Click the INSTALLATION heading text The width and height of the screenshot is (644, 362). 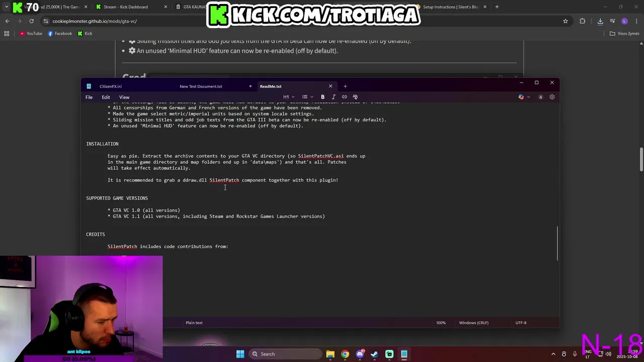coord(102,144)
